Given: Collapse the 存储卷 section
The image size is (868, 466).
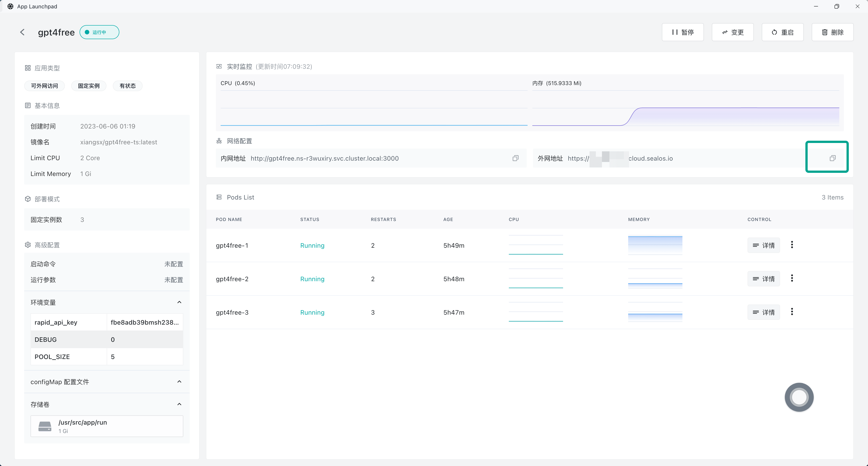Looking at the screenshot, I should click(179, 404).
